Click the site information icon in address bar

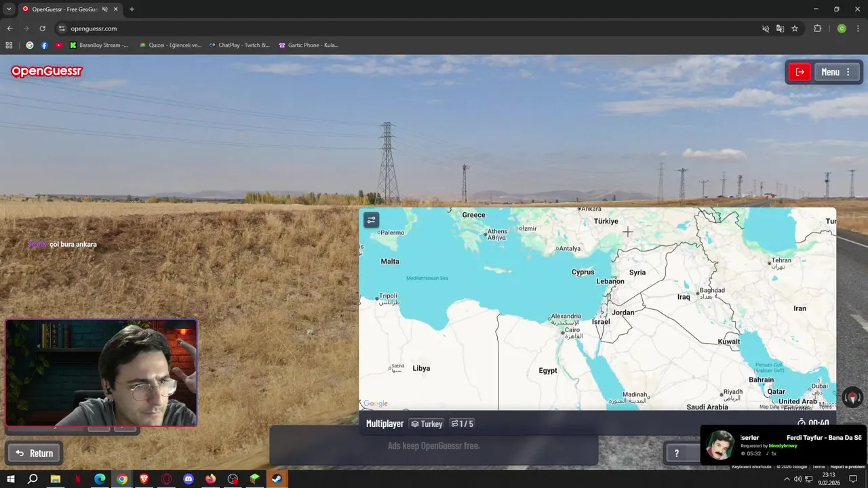pyautogui.click(x=62, y=28)
